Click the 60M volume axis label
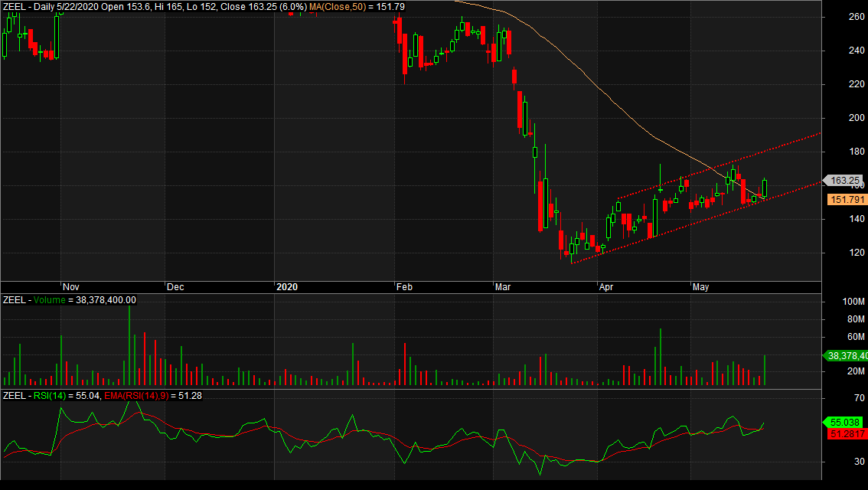The width and height of the screenshot is (868, 490). point(855,337)
